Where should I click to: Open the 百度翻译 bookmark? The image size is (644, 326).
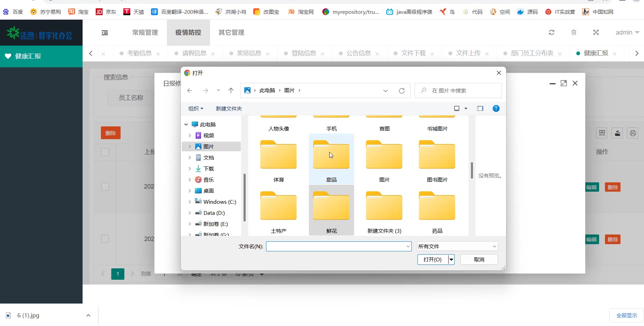tap(180, 12)
